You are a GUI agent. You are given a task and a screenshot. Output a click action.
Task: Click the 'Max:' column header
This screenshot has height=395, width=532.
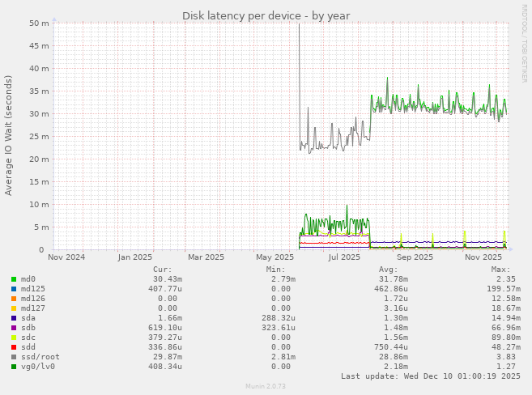[x=500, y=270]
